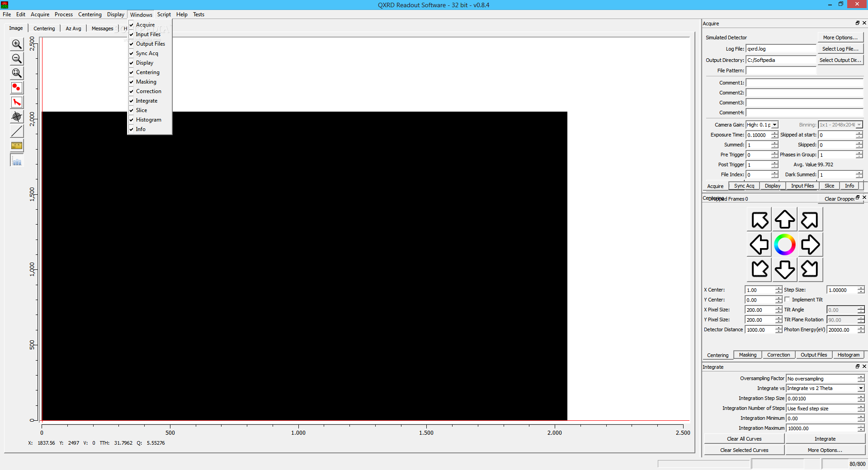Image resolution: width=868 pixels, height=470 pixels.
Task: Float the Centering dock panel
Action: (x=857, y=197)
